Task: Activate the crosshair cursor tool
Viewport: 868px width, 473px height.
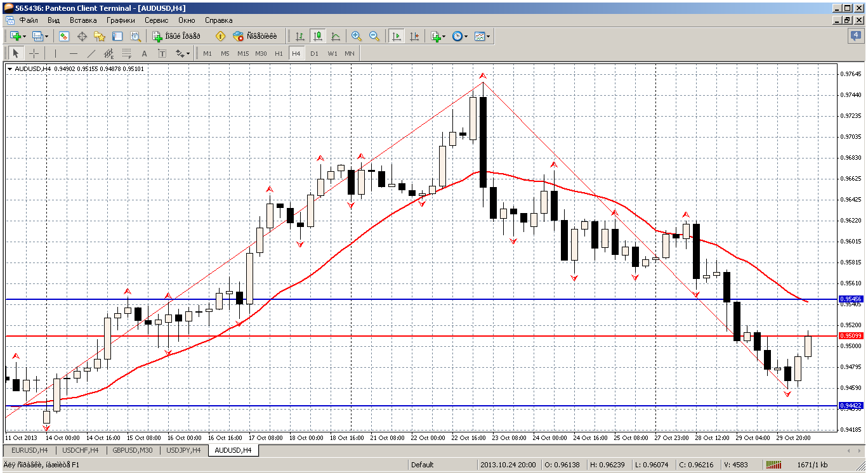Action: [x=34, y=53]
